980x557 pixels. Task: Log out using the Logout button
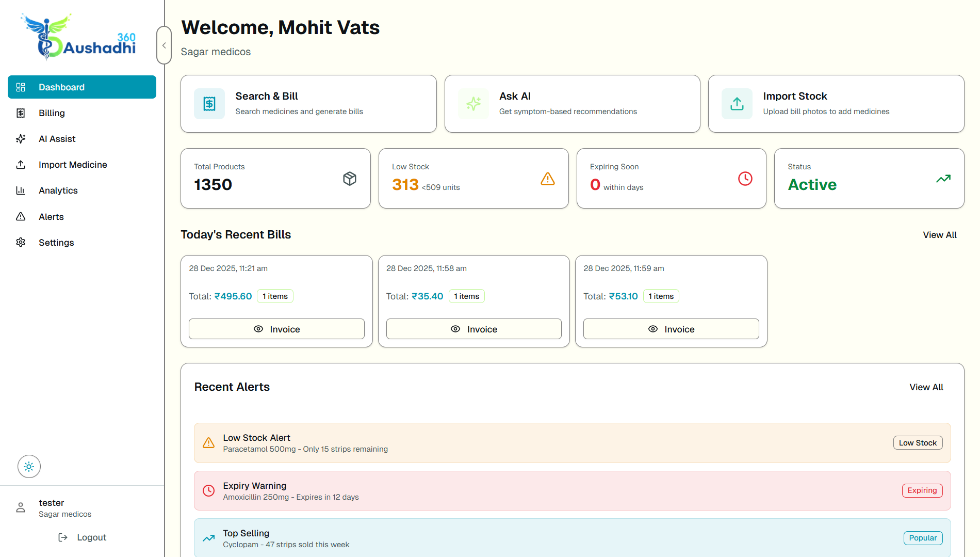tap(83, 537)
